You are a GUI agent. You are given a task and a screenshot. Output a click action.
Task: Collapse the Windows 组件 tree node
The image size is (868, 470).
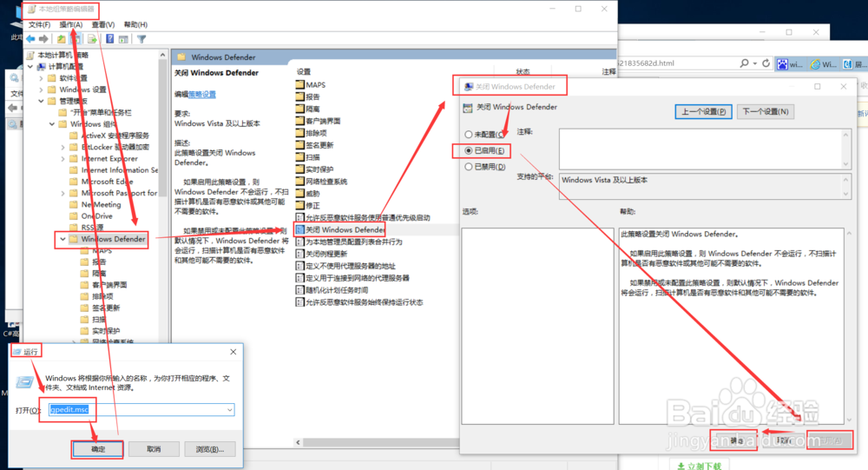(52, 124)
